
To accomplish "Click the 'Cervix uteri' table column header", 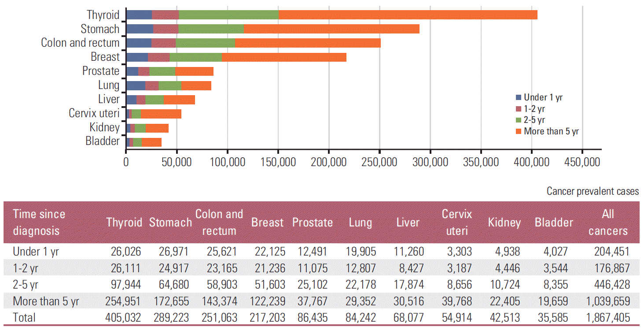I will click(x=457, y=222).
